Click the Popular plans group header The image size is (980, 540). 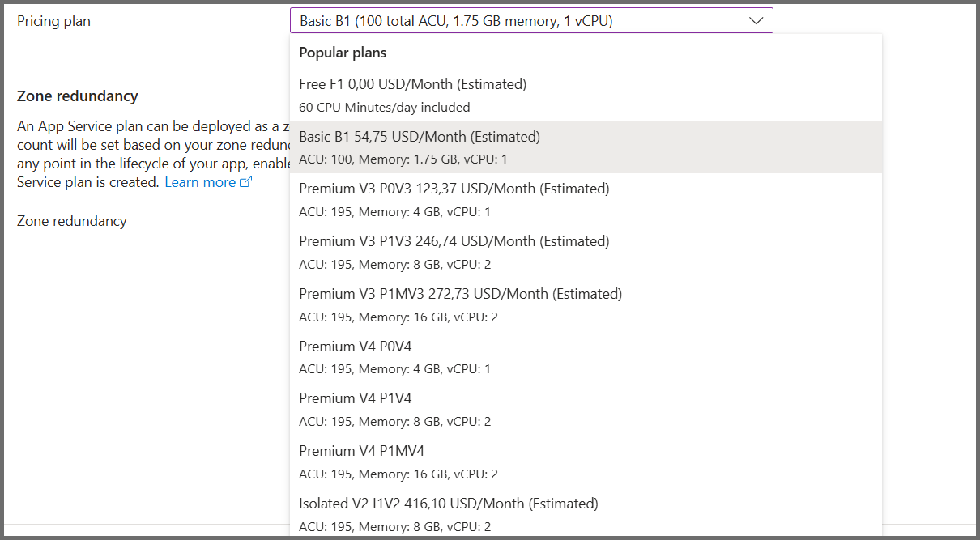click(x=343, y=53)
